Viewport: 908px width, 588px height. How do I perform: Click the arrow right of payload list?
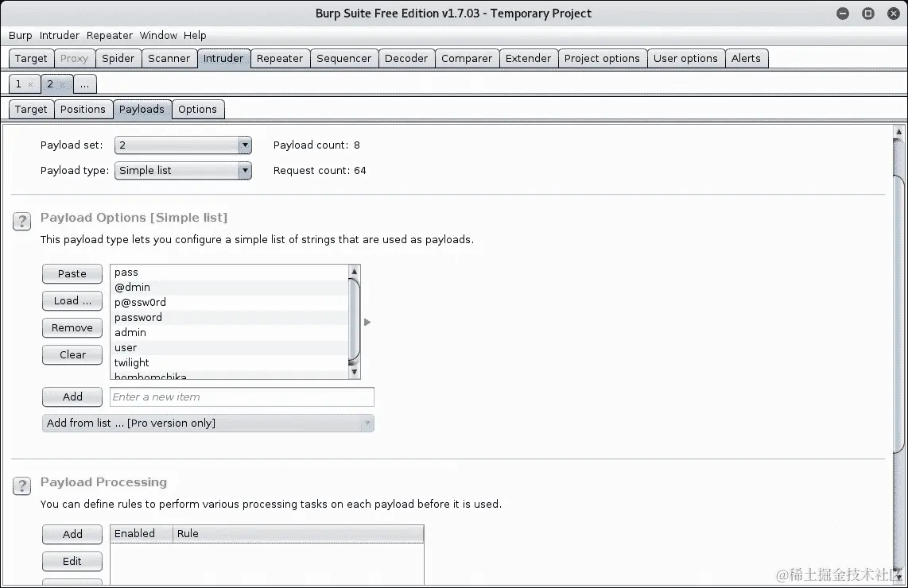(x=367, y=322)
